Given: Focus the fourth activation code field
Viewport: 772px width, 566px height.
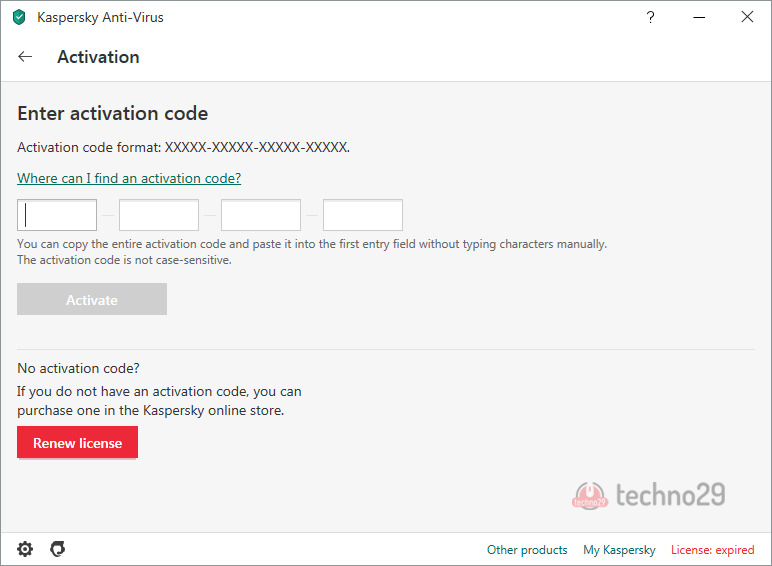Looking at the screenshot, I should point(363,215).
